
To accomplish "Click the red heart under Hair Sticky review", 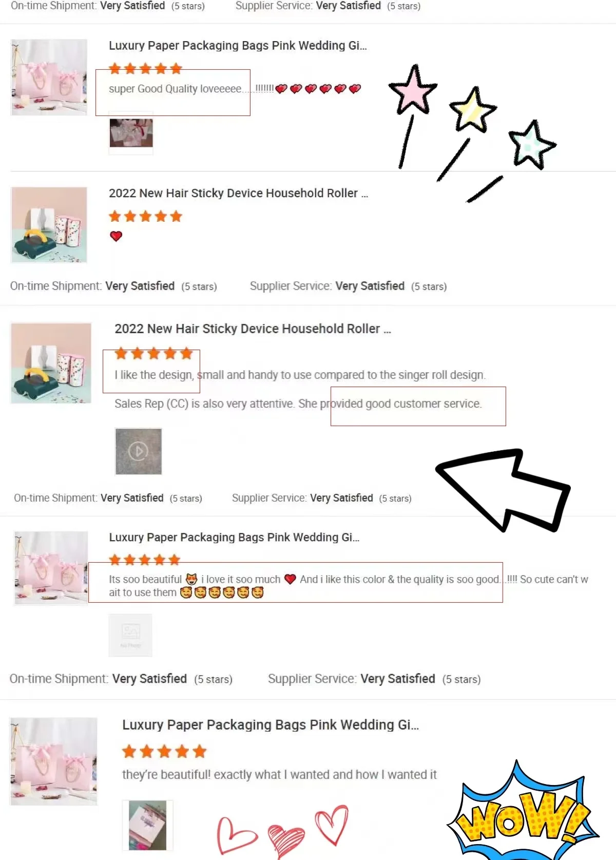I will click(x=116, y=236).
